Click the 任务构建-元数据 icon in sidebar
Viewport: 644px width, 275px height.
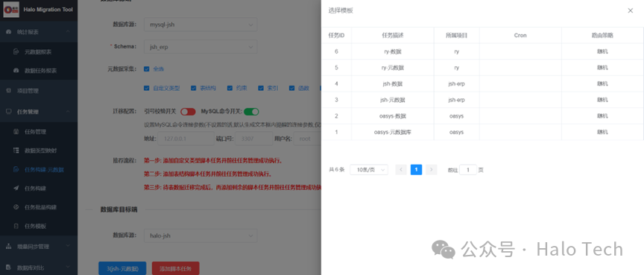[x=16, y=169]
